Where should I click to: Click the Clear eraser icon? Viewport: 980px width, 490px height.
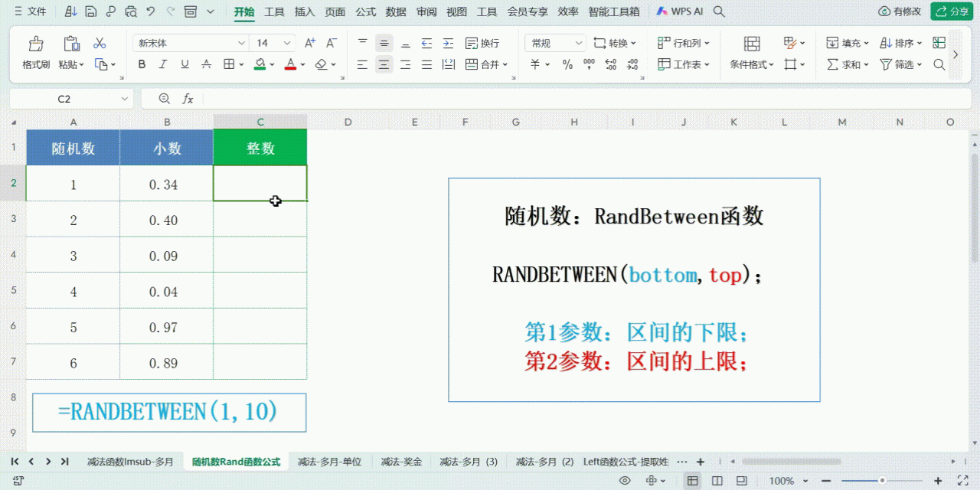[x=322, y=64]
